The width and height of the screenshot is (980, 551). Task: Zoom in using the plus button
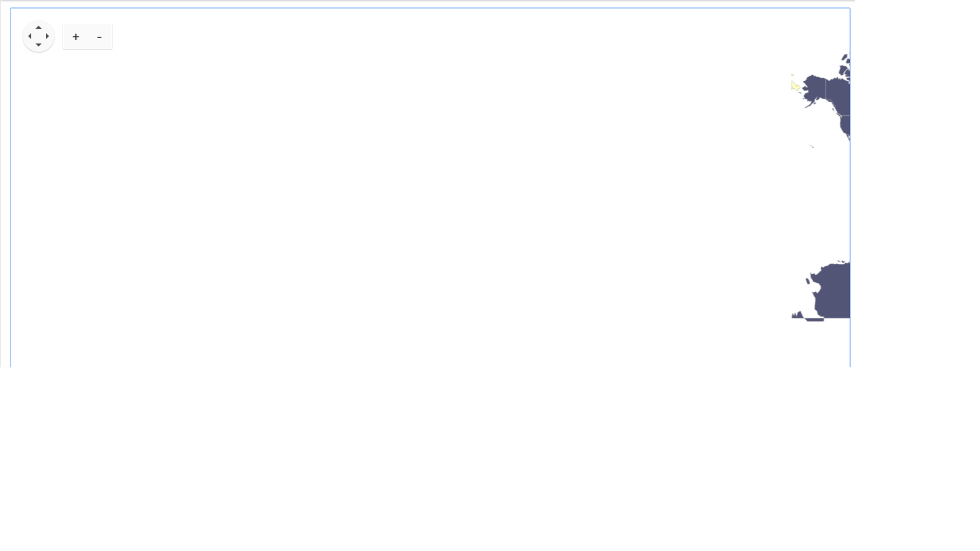(x=75, y=37)
